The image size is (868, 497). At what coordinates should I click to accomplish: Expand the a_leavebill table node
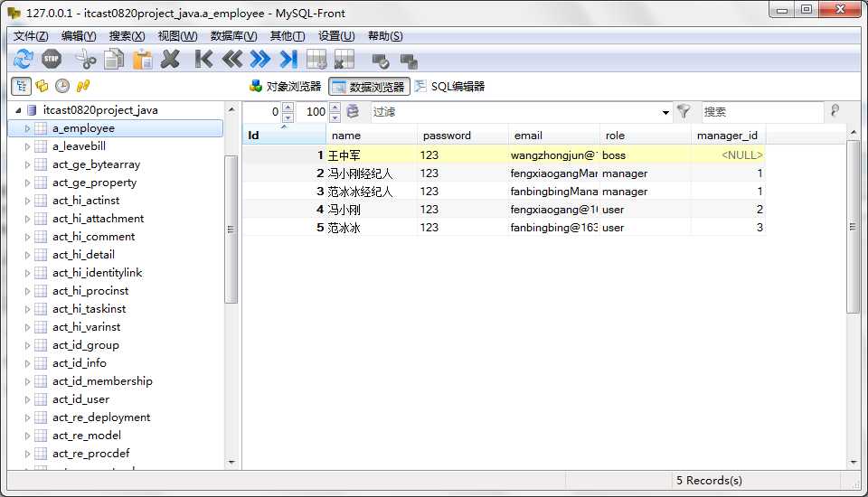click(x=27, y=146)
